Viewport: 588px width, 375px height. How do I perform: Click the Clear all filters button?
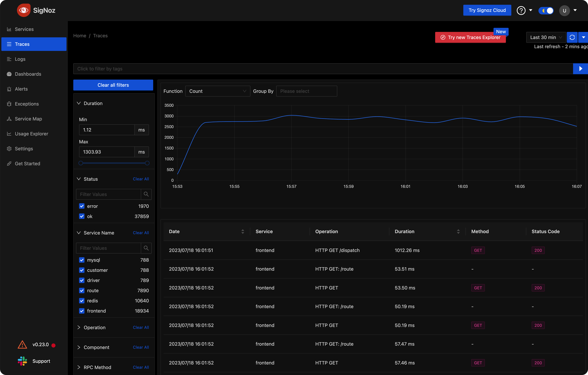pyautogui.click(x=113, y=85)
